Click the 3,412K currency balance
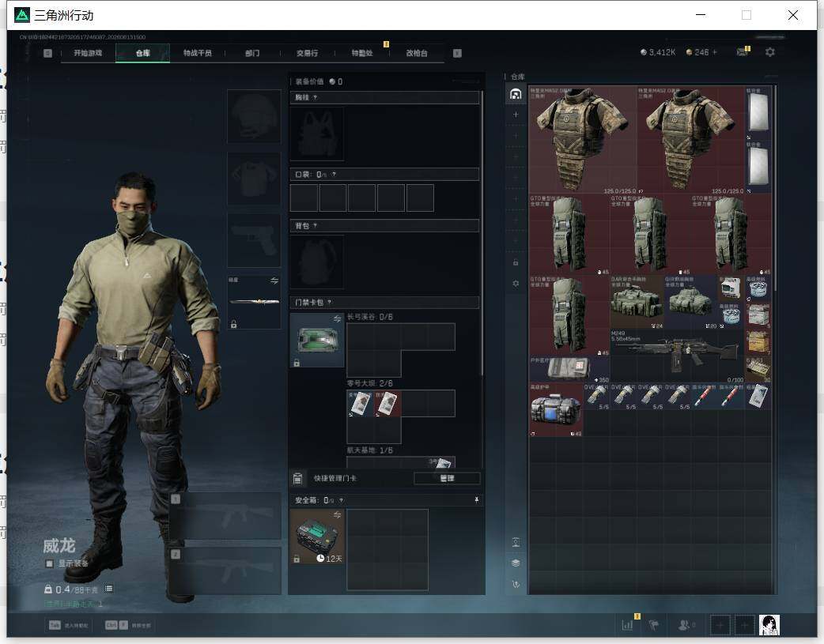The image size is (824, 644). (x=658, y=52)
